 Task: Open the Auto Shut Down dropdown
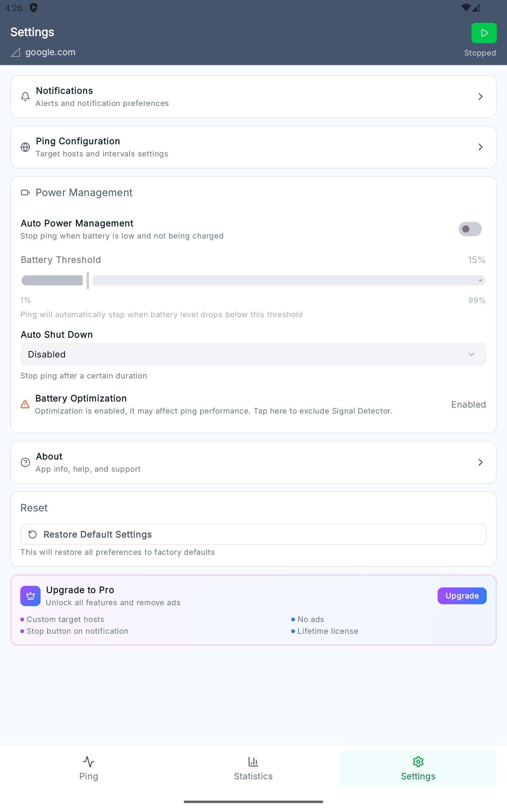pyautogui.click(x=253, y=354)
